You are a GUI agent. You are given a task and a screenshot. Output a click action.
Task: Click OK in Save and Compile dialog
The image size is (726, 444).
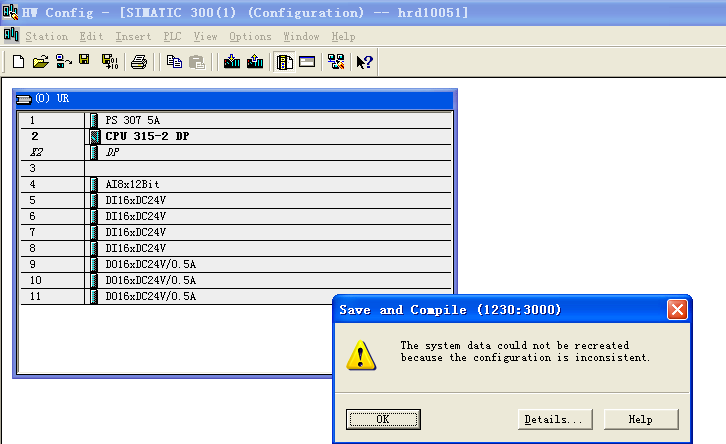point(383,419)
